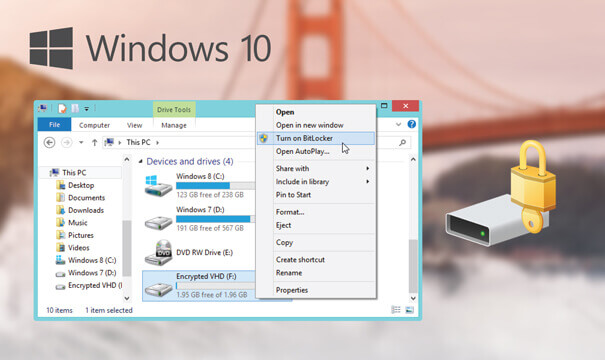Click Open in the context menu
This screenshot has height=360, width=605.
pos(285,112)
